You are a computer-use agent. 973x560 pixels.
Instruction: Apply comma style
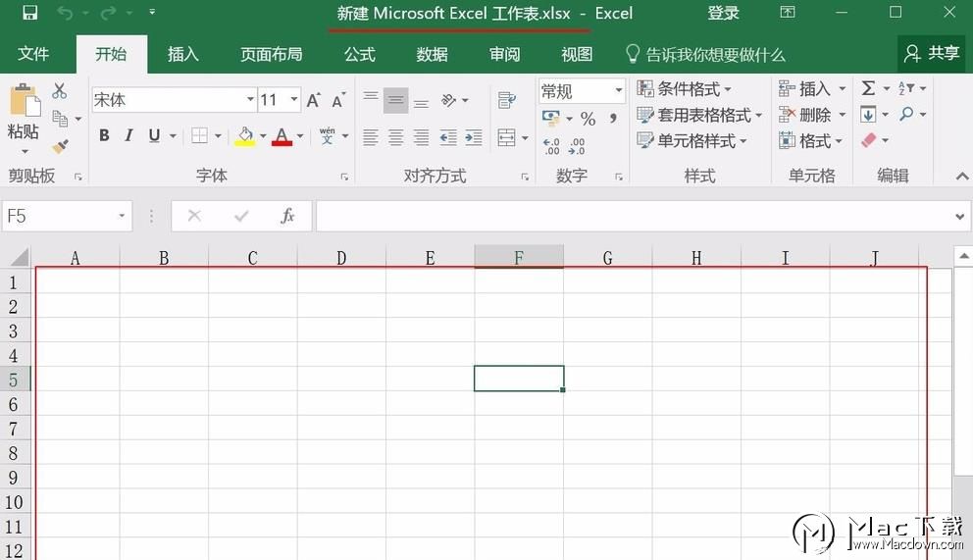613,118
